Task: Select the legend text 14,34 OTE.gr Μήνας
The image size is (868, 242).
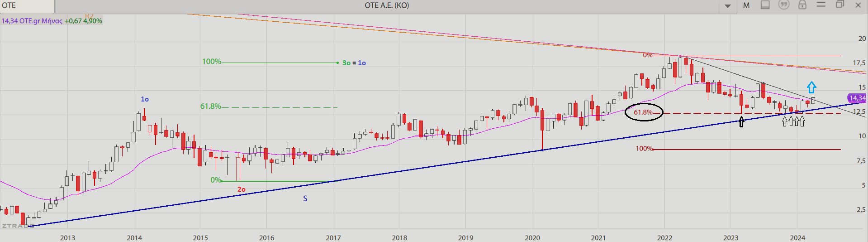Action: pos(32,21)
